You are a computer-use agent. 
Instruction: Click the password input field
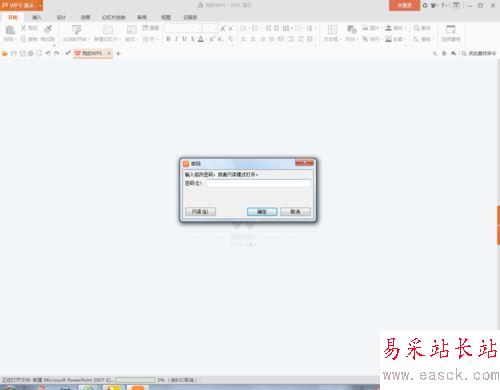[x=258, y=183]
